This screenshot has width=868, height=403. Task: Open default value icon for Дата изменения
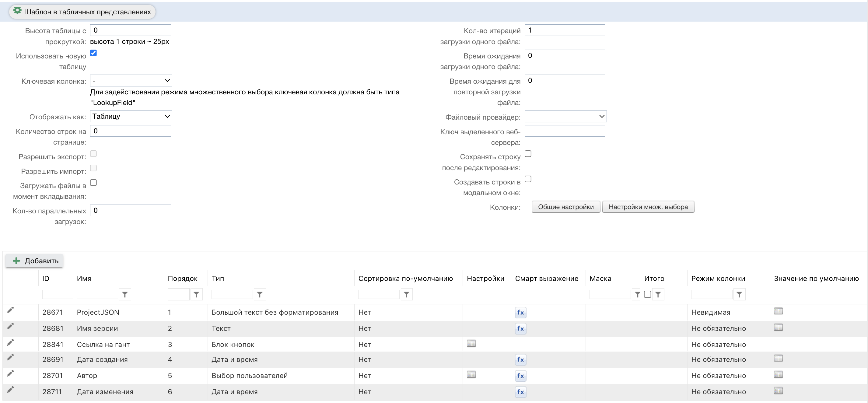tap(779, 391)
